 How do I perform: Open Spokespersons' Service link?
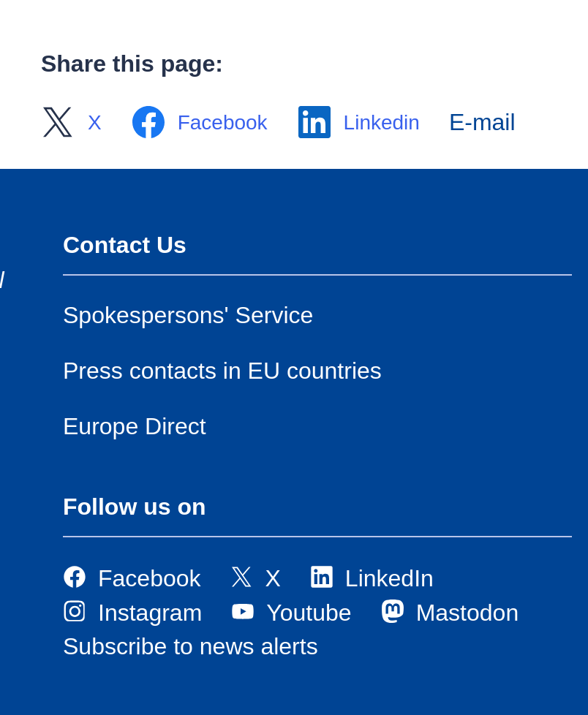[188, 315]
